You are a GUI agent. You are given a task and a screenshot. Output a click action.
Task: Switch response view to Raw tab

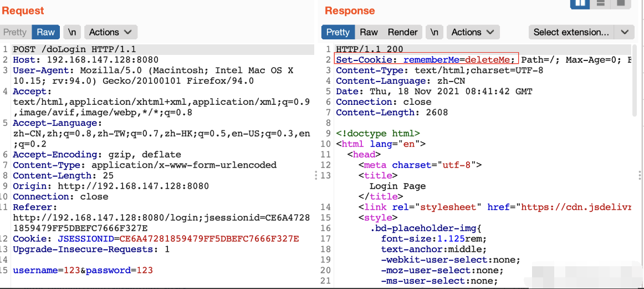point(369,32)
